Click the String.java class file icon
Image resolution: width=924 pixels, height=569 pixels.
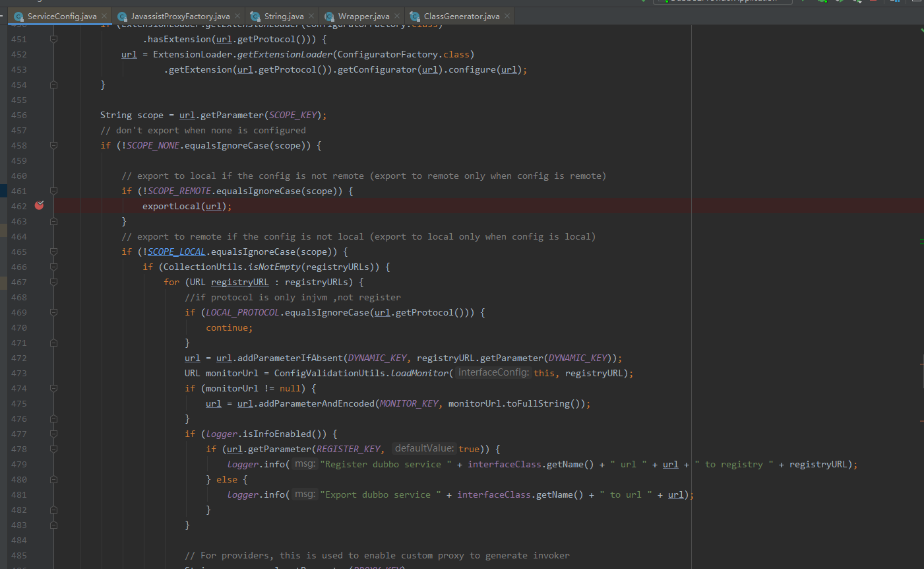tap(255, 17)
